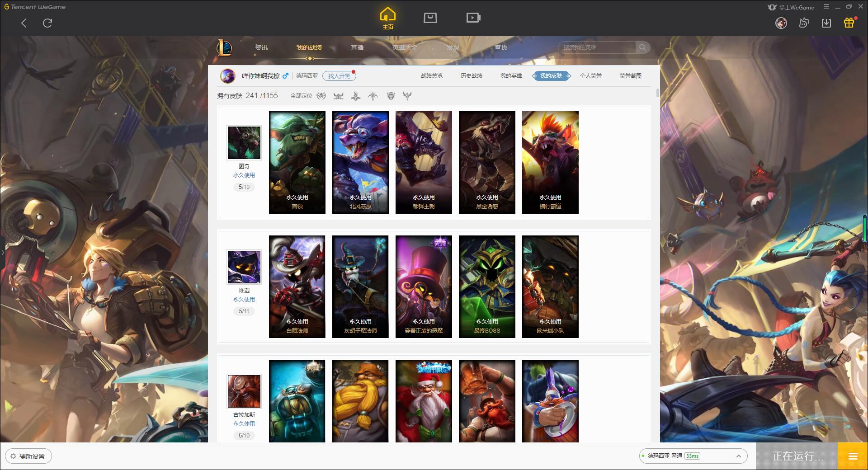Click the League of Legends logo
The image size is (868, 470).
tap(224, 47)
